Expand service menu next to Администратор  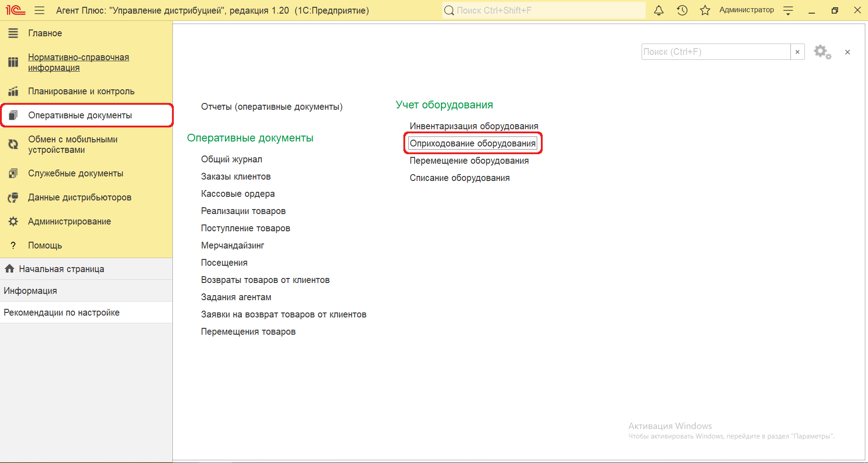pos(788,10)
